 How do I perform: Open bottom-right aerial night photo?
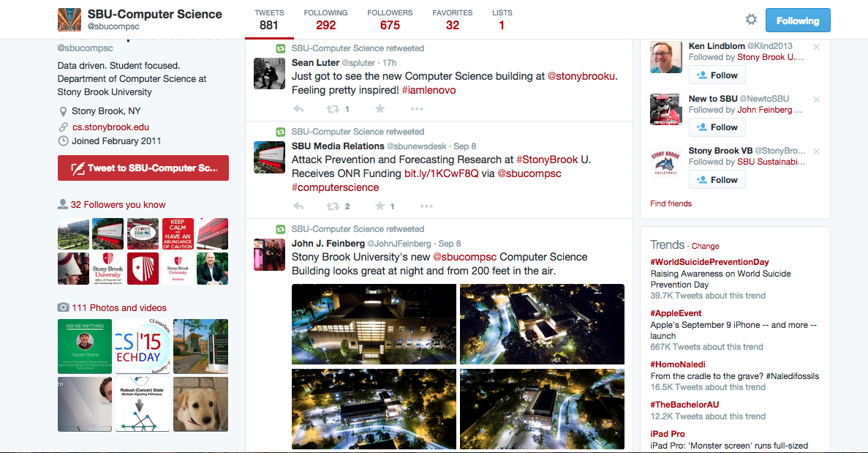(x=542, y=409)
